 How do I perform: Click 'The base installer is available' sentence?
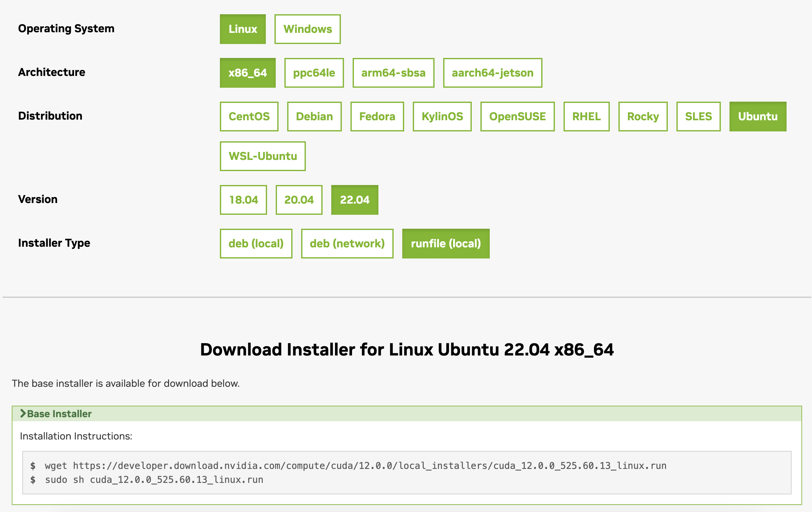point(126,384)
